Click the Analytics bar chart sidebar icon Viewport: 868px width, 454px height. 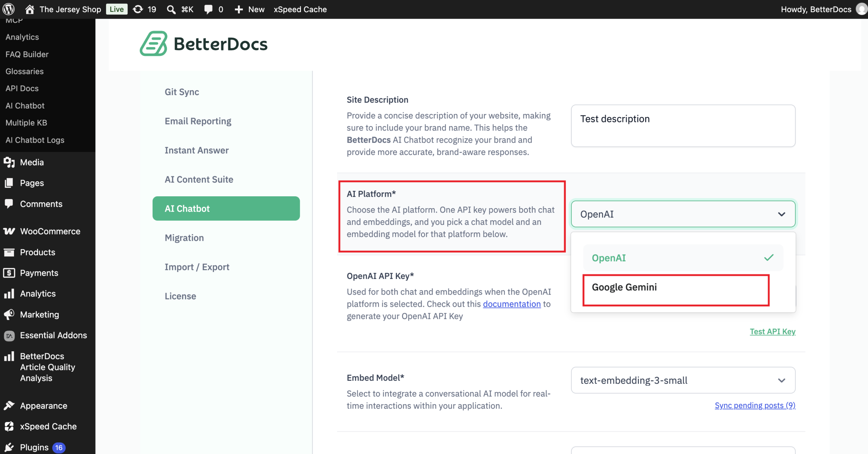point(9,294)
